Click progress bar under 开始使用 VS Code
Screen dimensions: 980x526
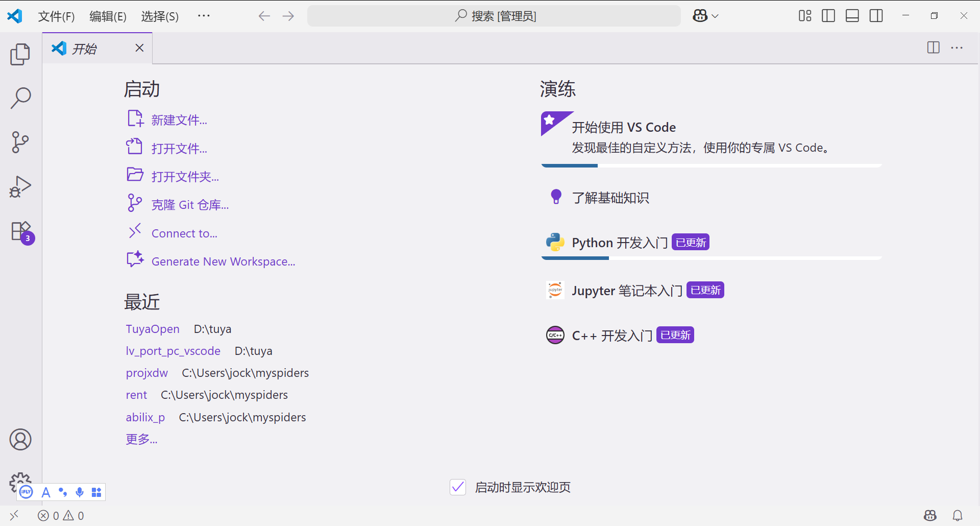coord(712,165)
